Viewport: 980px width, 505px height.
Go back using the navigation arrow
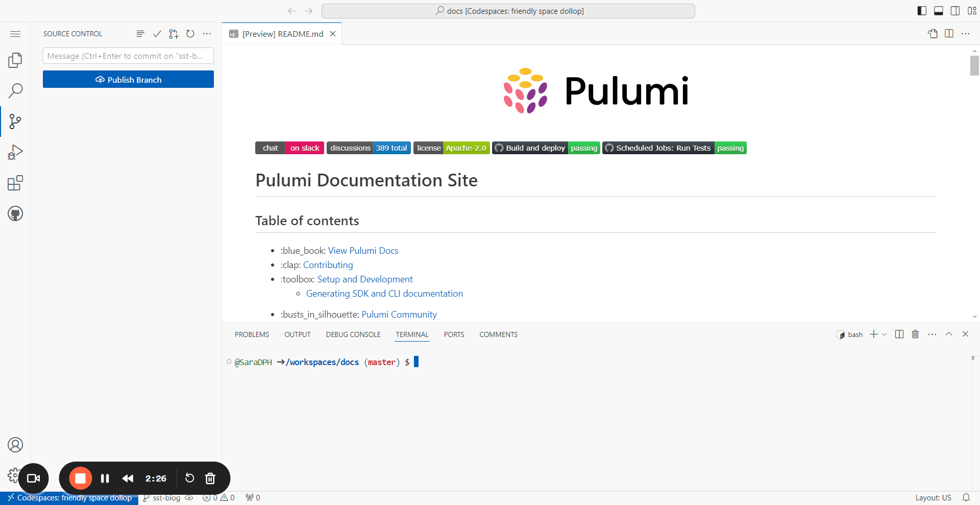tap(292, 11)
